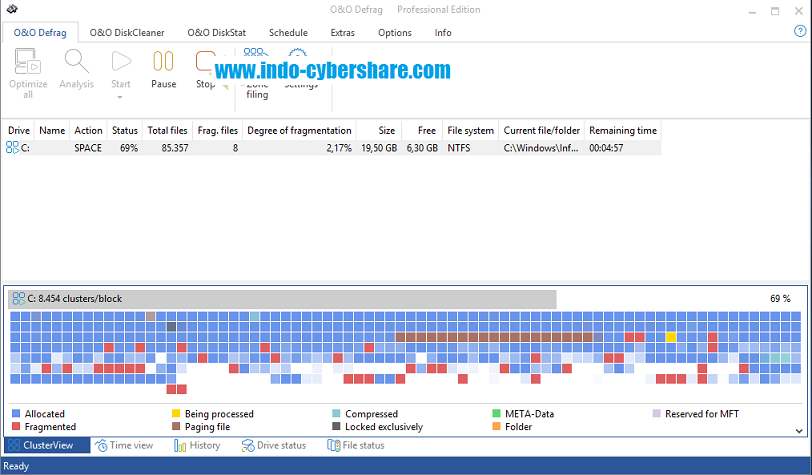The width and height of the screenshot is (812, 475).
Task: Minimize the O&O Defrag window
Action: pos(752,11)
